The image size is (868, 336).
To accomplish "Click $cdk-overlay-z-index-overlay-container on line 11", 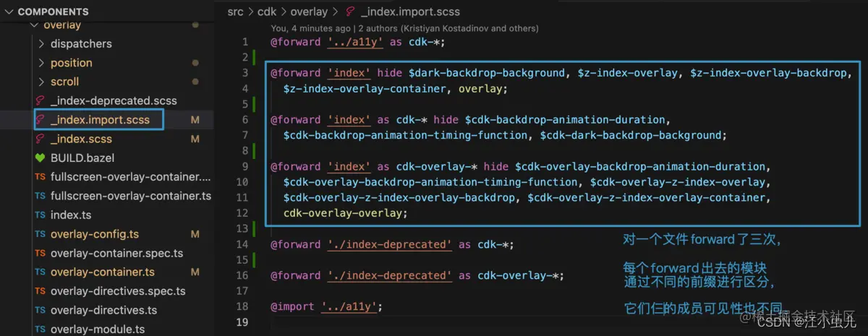I will click(x=646, y=197).
